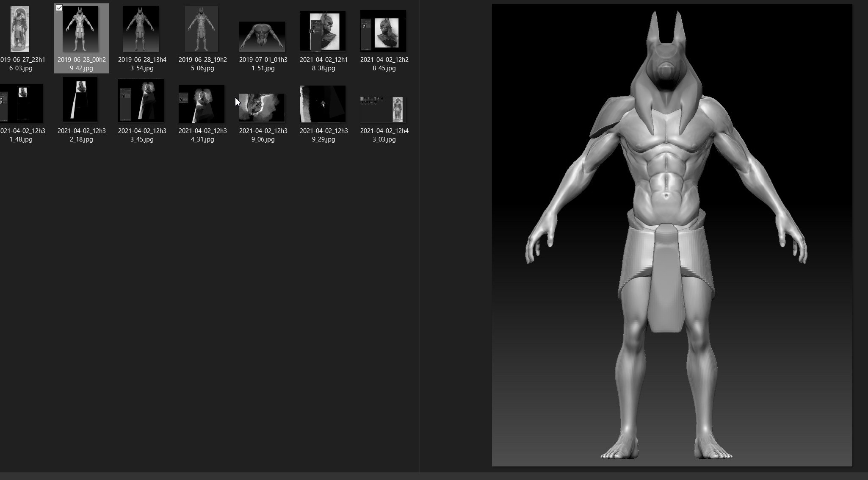Click file name 2021-04-02_12h34_31.jpg
Screen dimensions: 868x480
coord(203,135)
